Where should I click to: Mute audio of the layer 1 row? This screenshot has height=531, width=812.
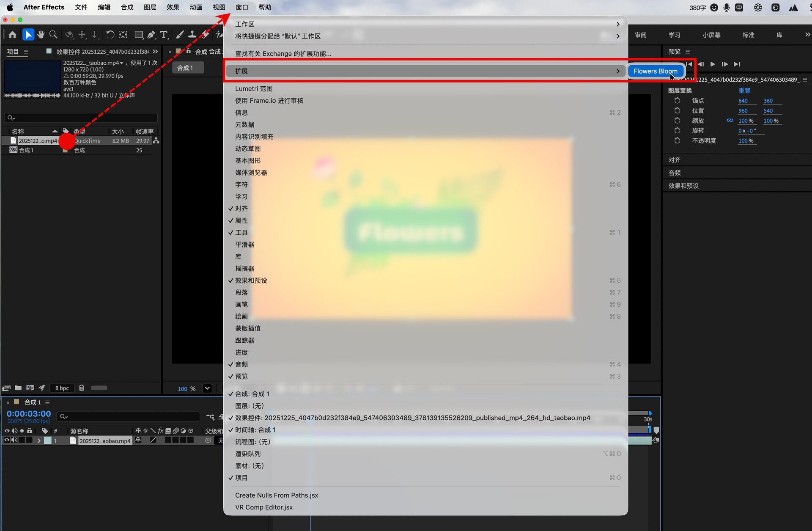coord(14,440)
